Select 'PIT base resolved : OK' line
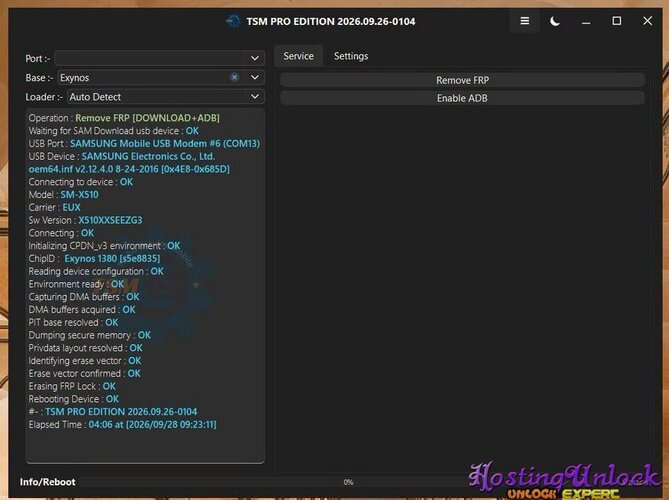The height and width of the screenshot is (500, 669). click(73, 323)
